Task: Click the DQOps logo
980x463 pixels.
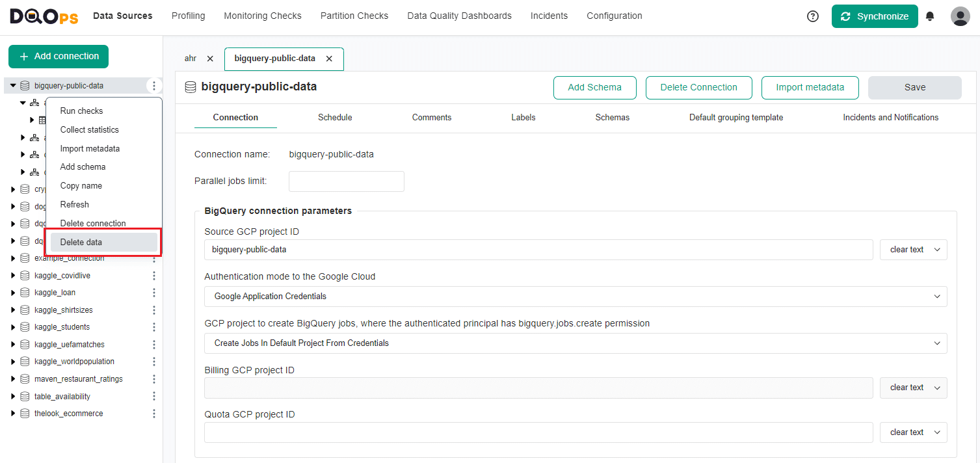Action: click(x=44, y=16)
